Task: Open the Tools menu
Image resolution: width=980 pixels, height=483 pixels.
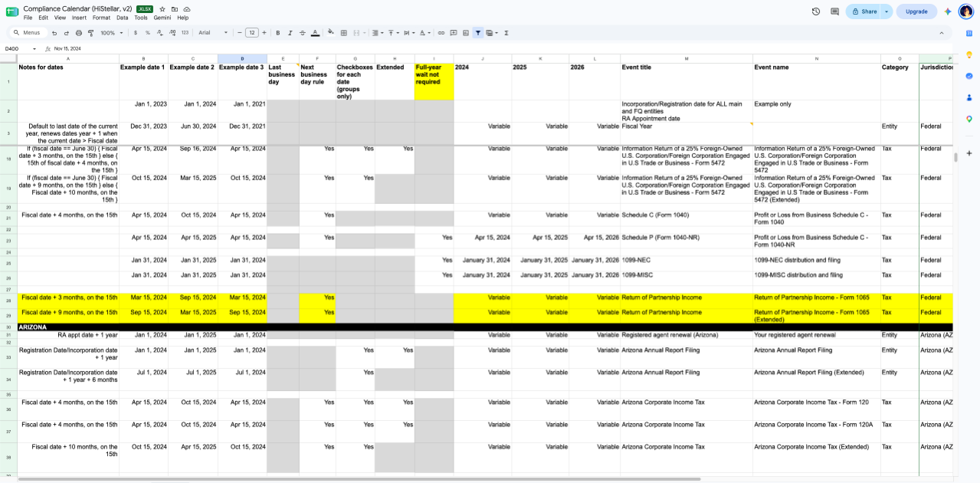Action: 141,18
